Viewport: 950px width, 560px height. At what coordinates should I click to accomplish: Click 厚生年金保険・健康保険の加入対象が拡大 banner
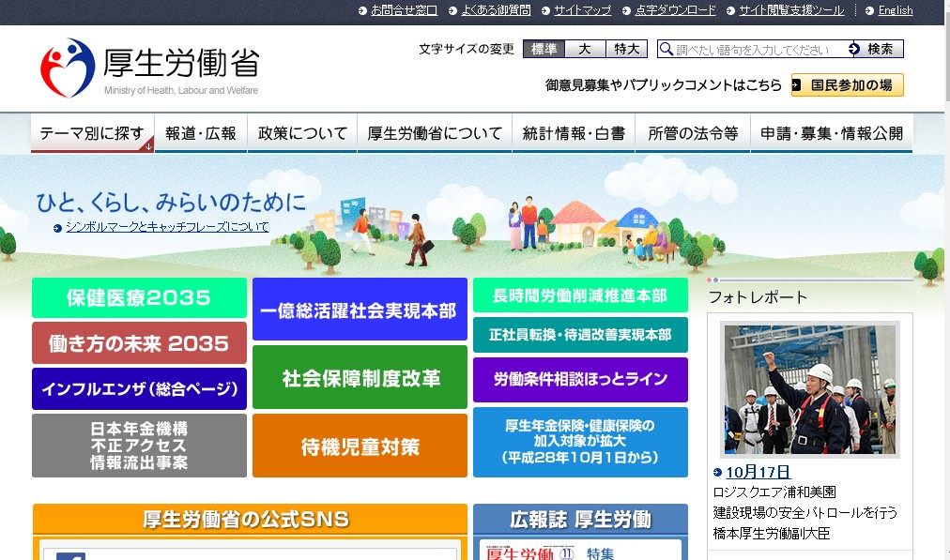tap(580, 442)
